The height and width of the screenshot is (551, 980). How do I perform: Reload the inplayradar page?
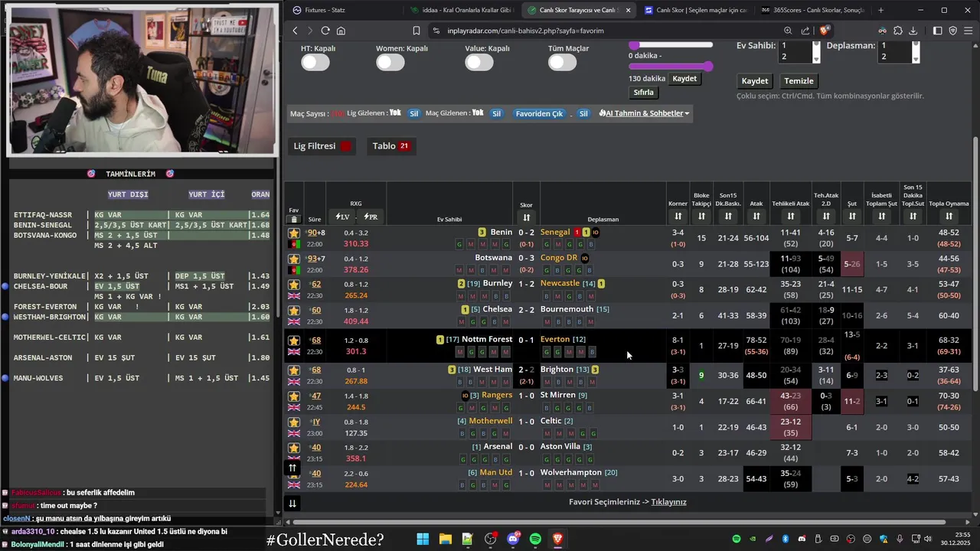click(x=325, y=31)
